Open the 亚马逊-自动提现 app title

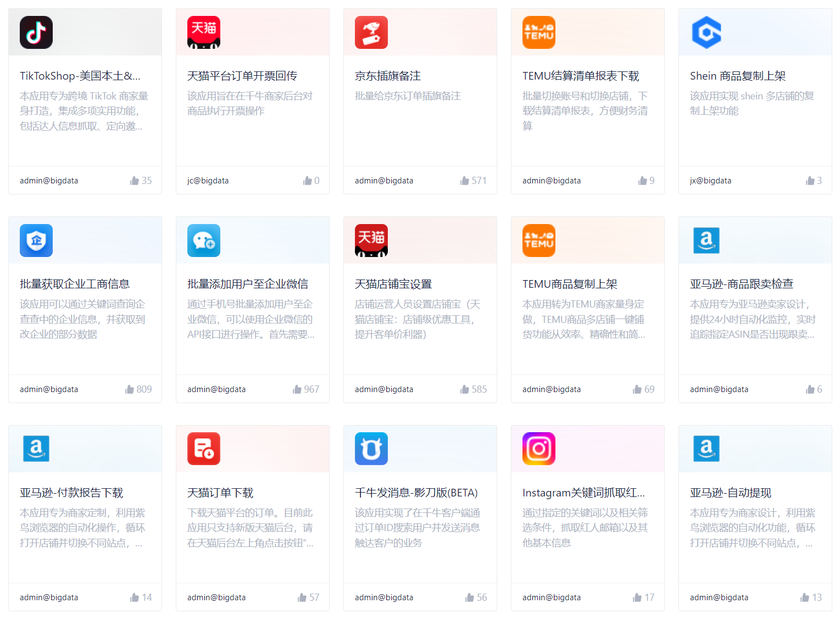point(731,493)
